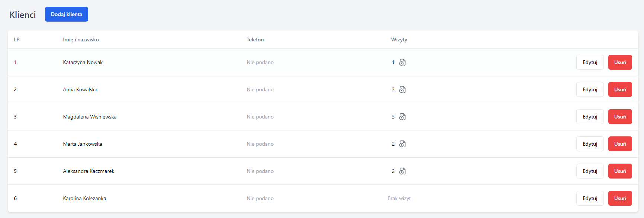
Task: Edit Marta Jankowska via Edytuj
Action: coord(590,144)
